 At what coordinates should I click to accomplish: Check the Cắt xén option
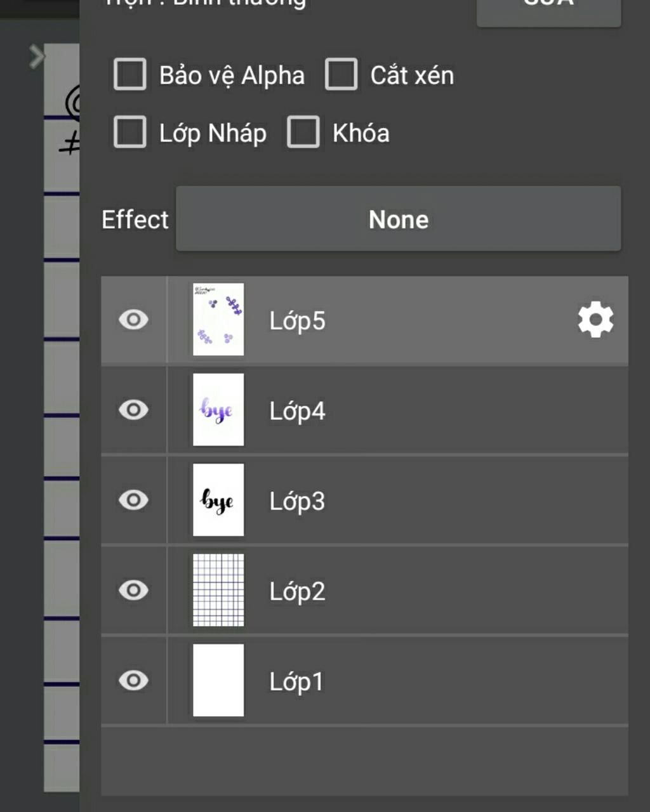pos(342,74)
